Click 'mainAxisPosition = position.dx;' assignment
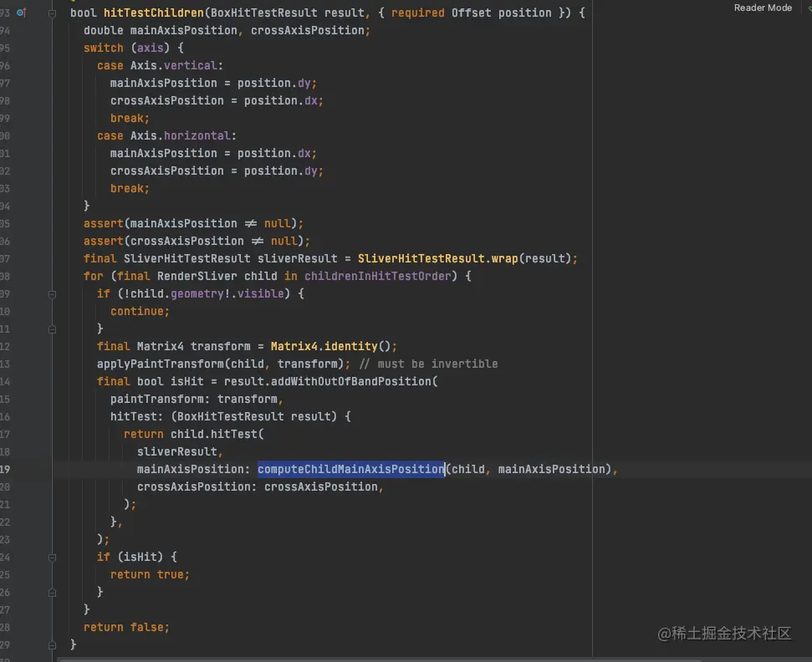The image size is (812, 662). click(213, 154)
